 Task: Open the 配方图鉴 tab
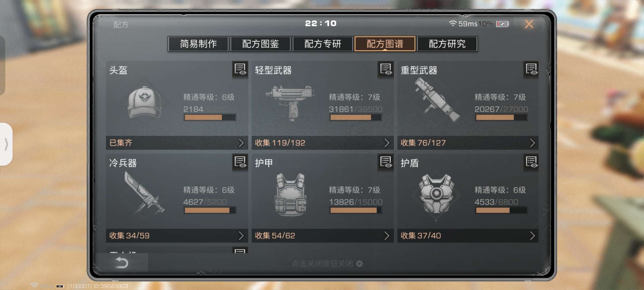tap(261, 44)
